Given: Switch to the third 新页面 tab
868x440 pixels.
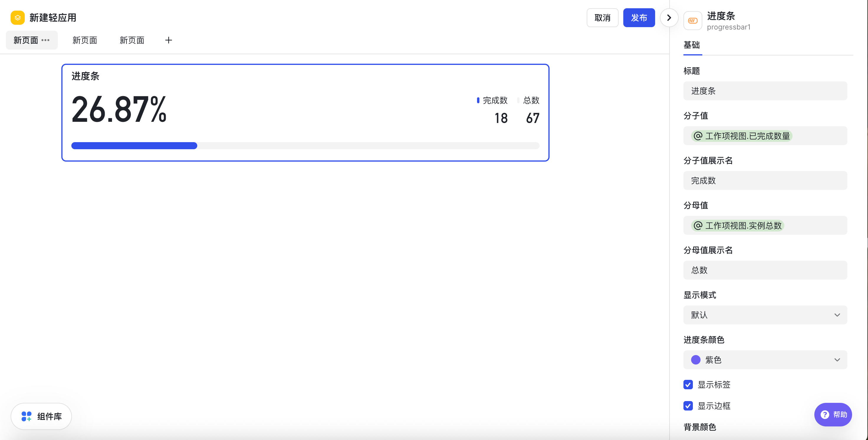Looking at the screenshot, I should [132, 40].
